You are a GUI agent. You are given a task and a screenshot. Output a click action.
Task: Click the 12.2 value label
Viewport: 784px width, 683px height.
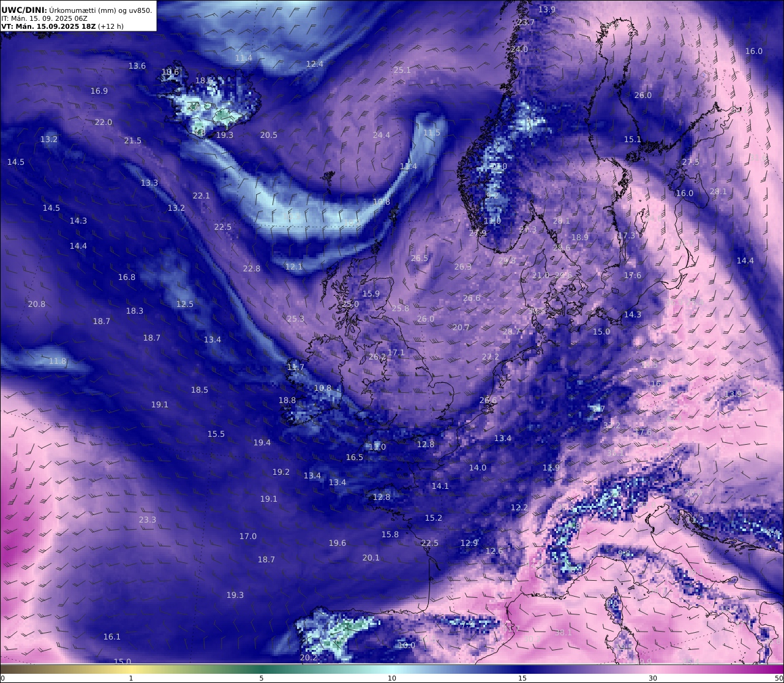[x=519, y=507]
